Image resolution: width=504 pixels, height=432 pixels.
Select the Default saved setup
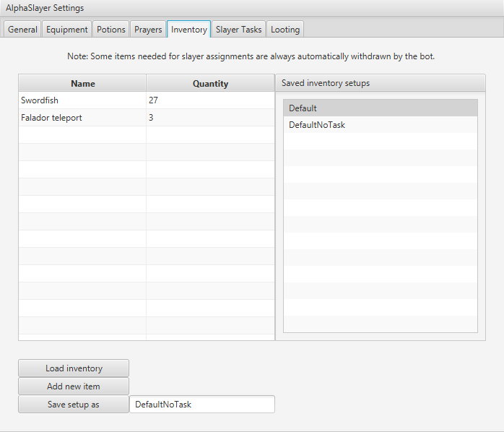click(380, 108)
